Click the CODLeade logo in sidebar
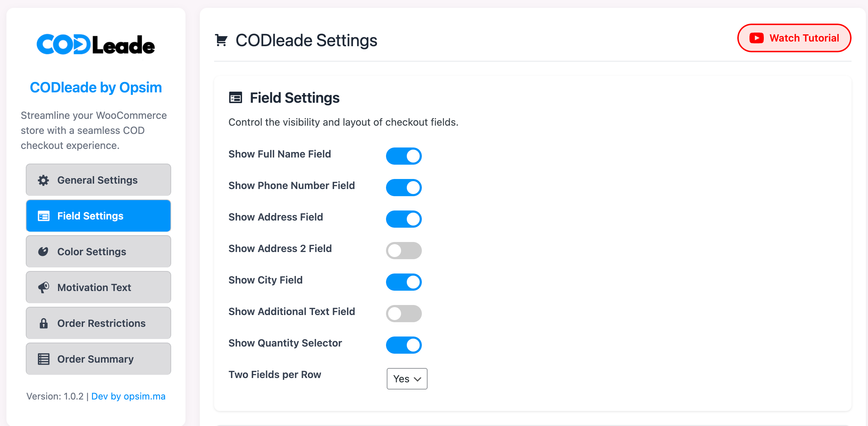 pos(96,45)
